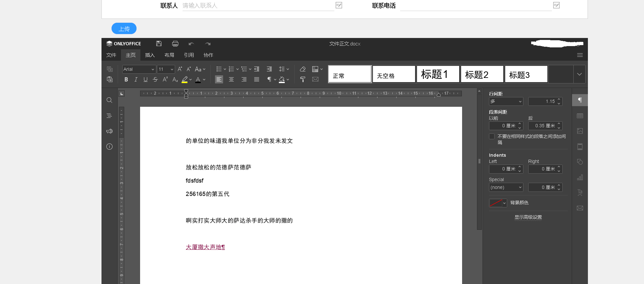Click the clear style eraser icon
The image size is (644, 284).
click(x=303, y=69)
